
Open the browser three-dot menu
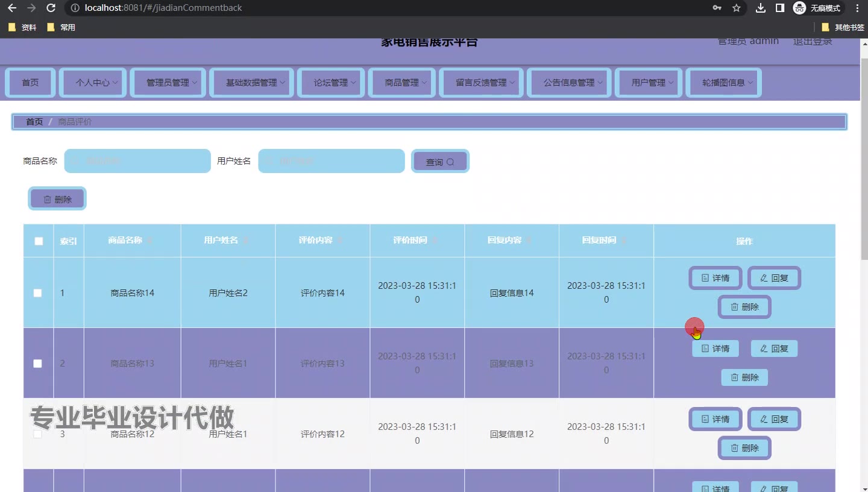click(857, 8)
